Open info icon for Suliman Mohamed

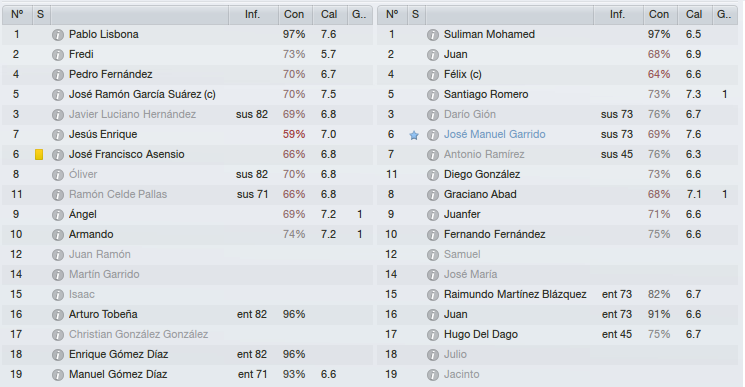[432, 35]
